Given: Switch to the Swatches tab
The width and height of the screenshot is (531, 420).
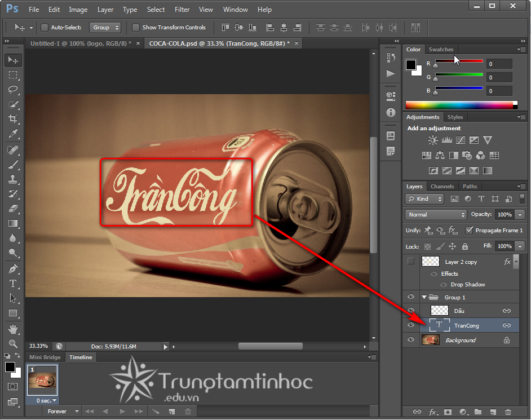Looking at the screenshot, I should click(x=441, y=50).
